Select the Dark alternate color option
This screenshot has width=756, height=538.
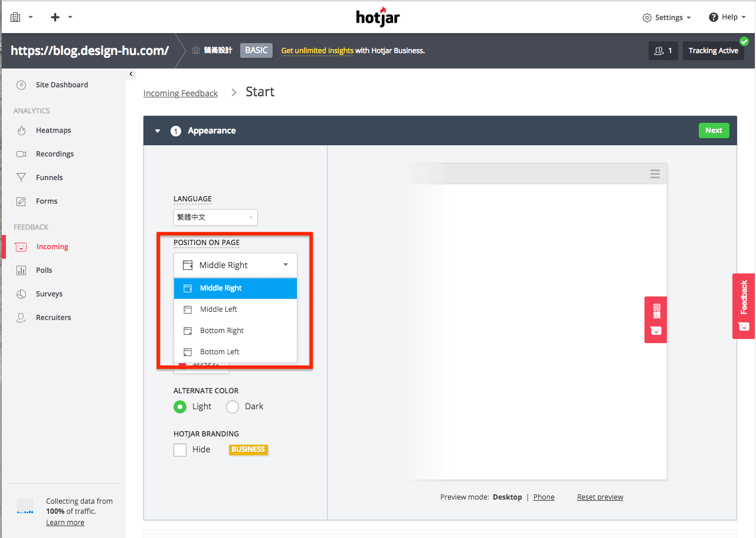click(233, 407)
